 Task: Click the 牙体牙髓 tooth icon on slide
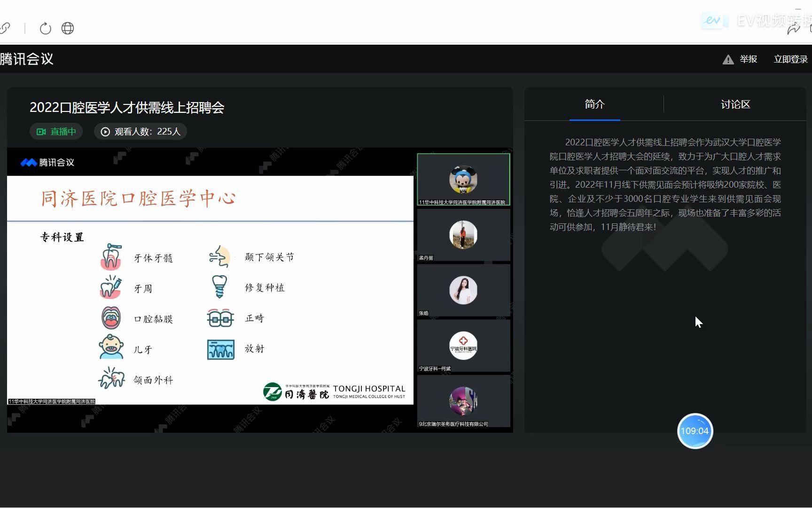(111, 257)
